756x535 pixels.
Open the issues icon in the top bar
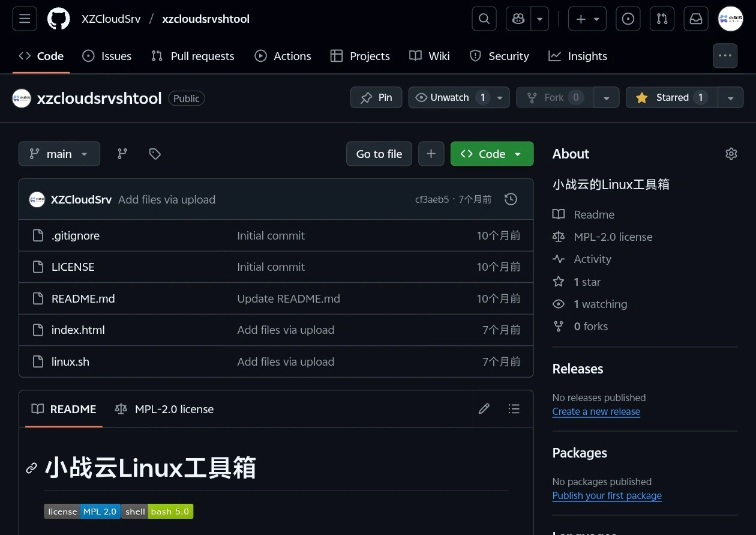click(x=628, y=19)
